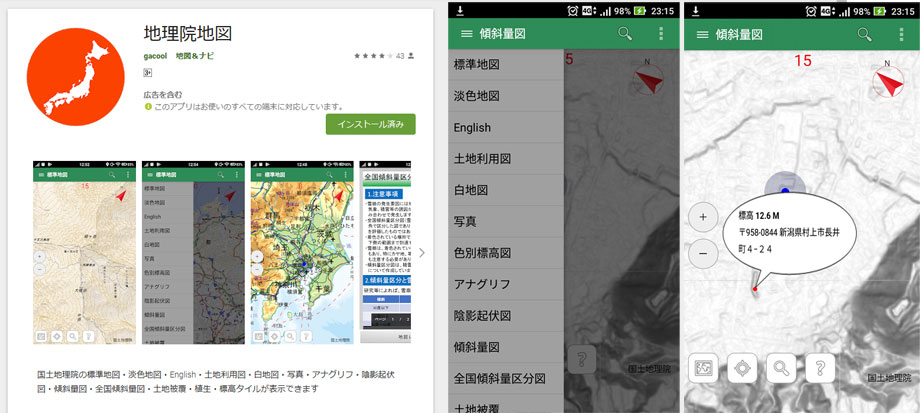Tap 傾斜量図 title in right phone header
Screen dimensions: 920x413
[x=739, y=34]
